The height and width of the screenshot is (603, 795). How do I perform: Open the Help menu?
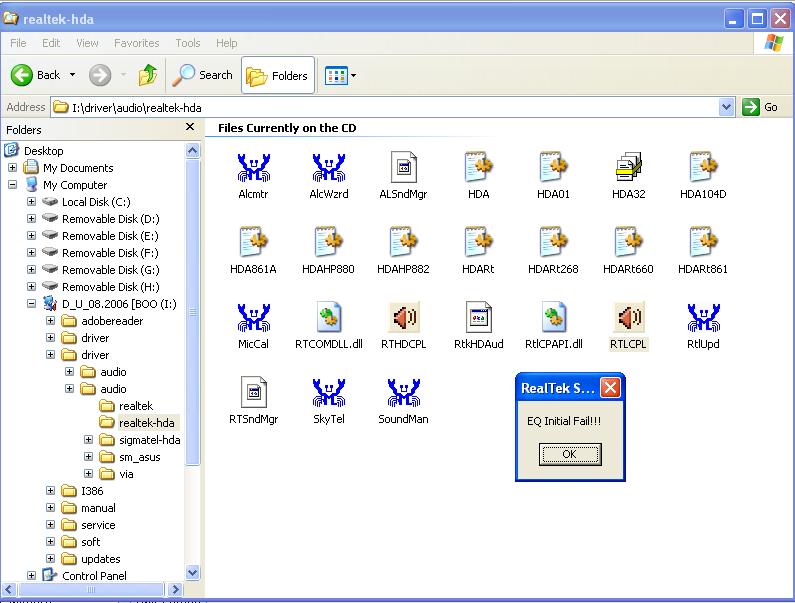[226, 43]
